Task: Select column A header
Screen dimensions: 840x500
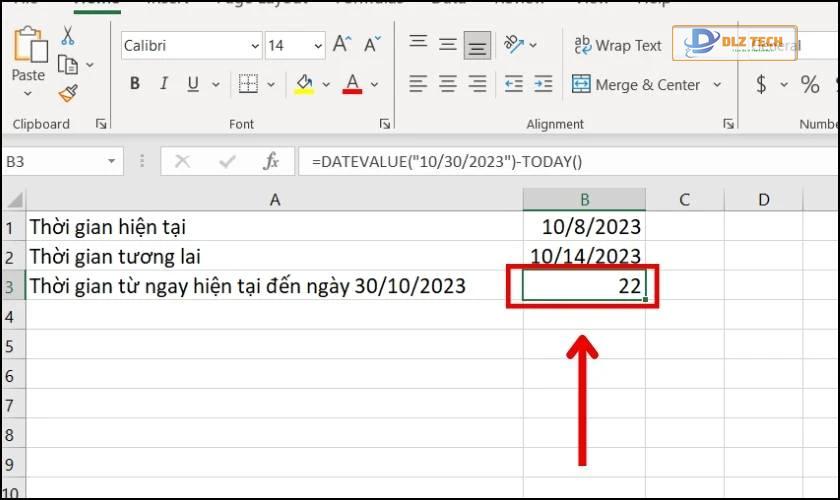Action: tap(275, 200)
